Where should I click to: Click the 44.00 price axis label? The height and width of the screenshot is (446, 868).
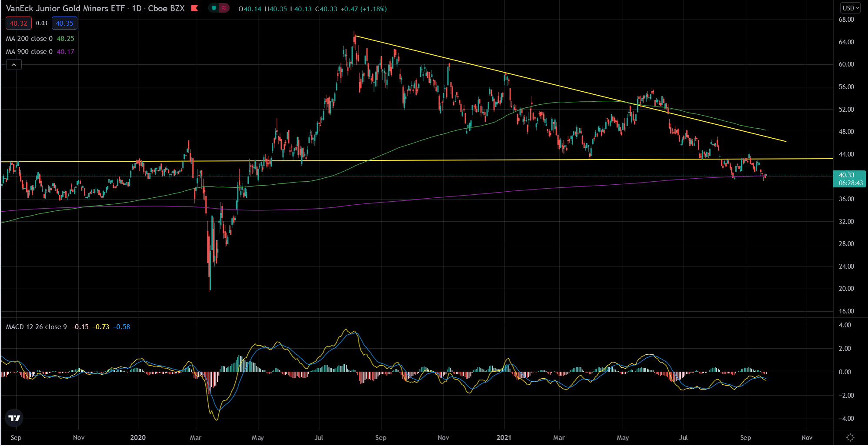tap(846, 154)
